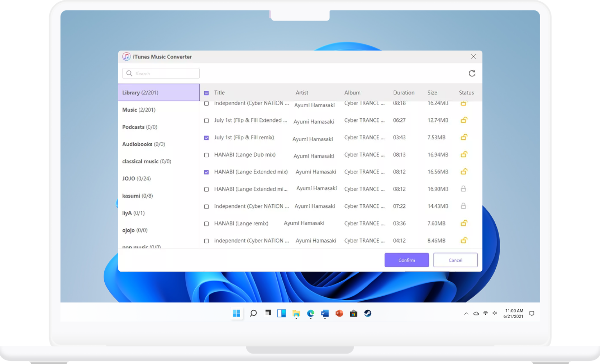Check HANABI (Lange Dub mix) checkbox
600x364 pixels.
click(206, 155)
